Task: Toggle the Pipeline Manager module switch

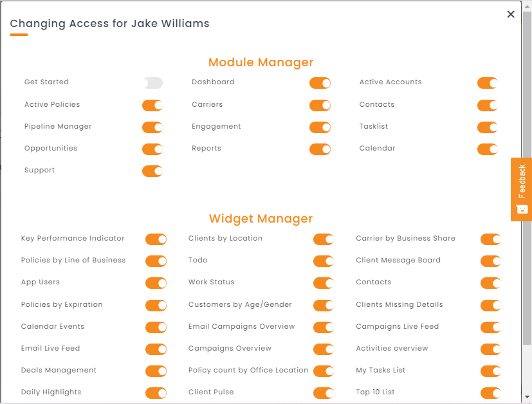Action: [x=152, y=127]
